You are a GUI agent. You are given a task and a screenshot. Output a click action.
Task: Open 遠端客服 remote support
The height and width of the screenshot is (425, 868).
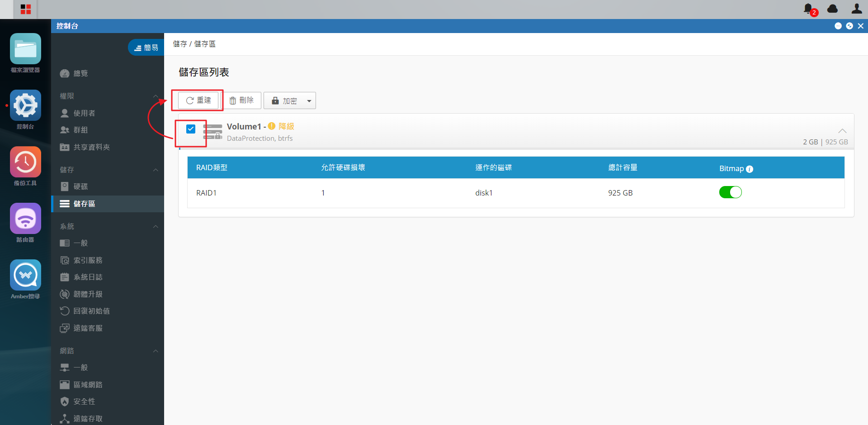(x=108, y=328)
